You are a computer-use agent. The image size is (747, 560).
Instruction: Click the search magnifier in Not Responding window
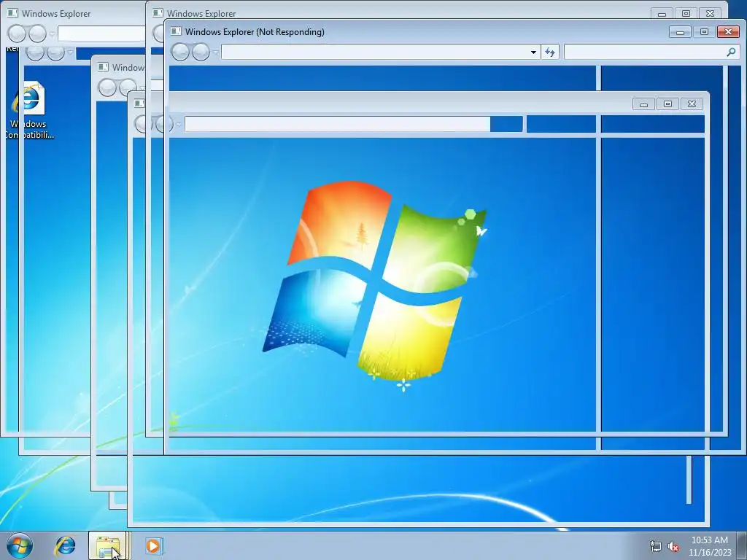point(731,52)
